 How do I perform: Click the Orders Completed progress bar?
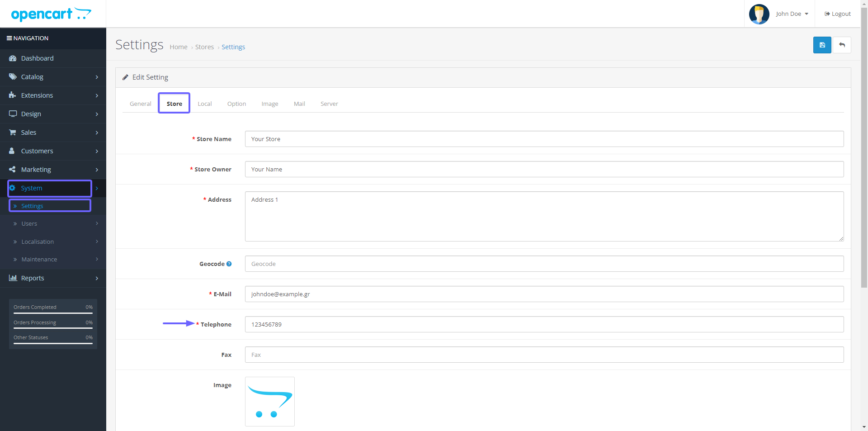point(53,313)
